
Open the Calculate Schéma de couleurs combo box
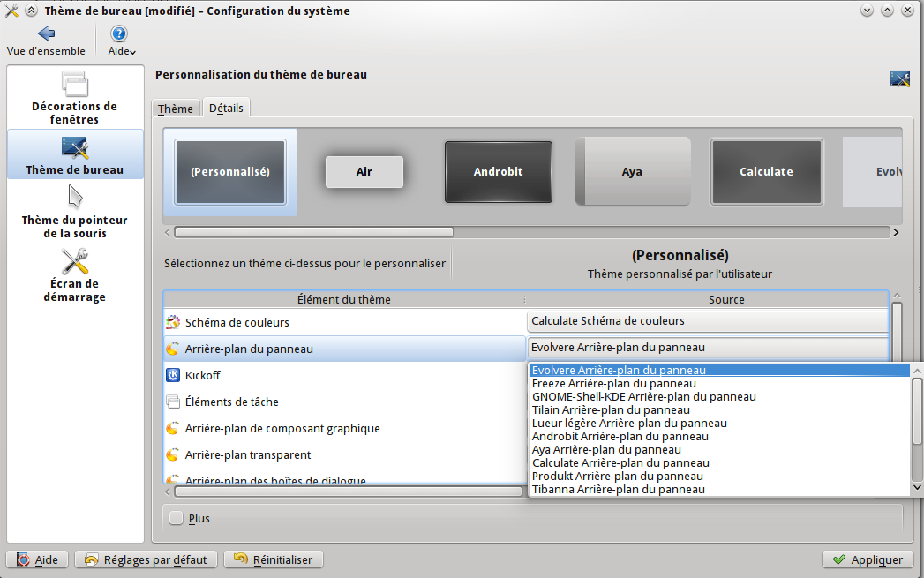tap(707, 321)
